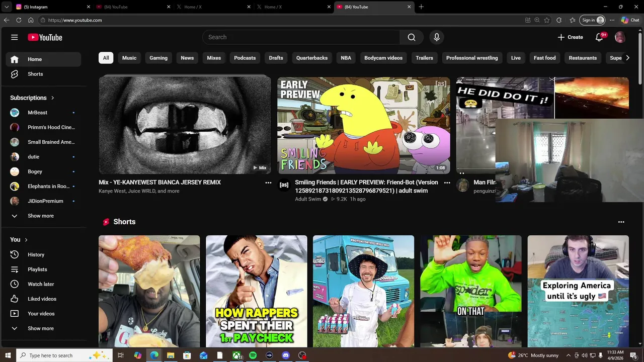Click the browser Sign in button
The height and width of the screenshot is (362, 644).
(x=593, y=20)
